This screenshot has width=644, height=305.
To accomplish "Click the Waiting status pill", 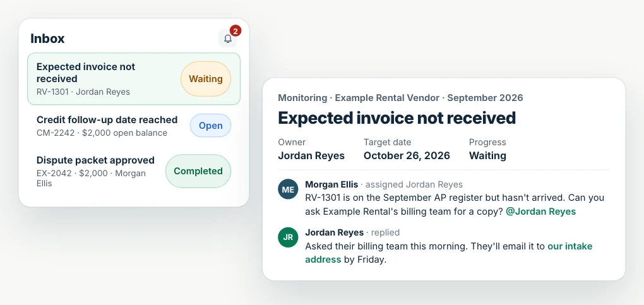I will pos(206,79).
